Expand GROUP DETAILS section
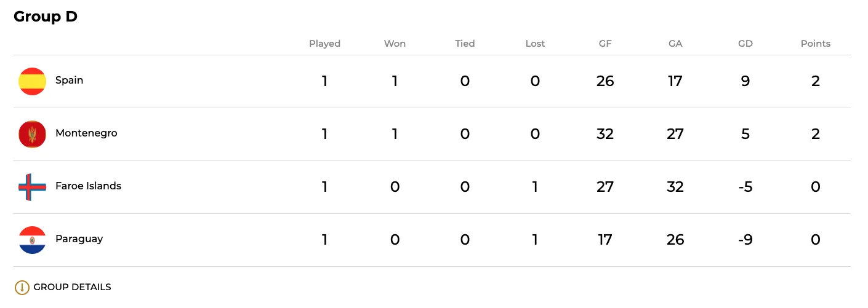 click(72, 287)
